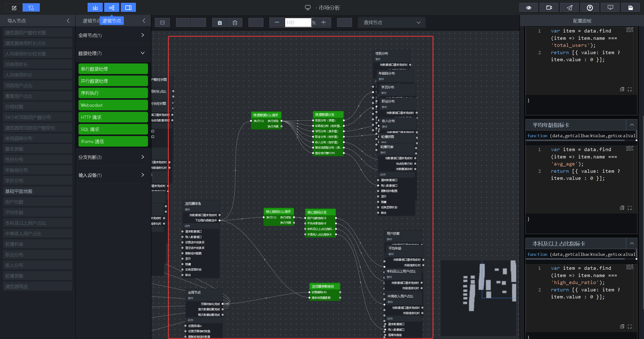Select the 串行数据处理 node button

pyautogui.click(x=113, y=69)
